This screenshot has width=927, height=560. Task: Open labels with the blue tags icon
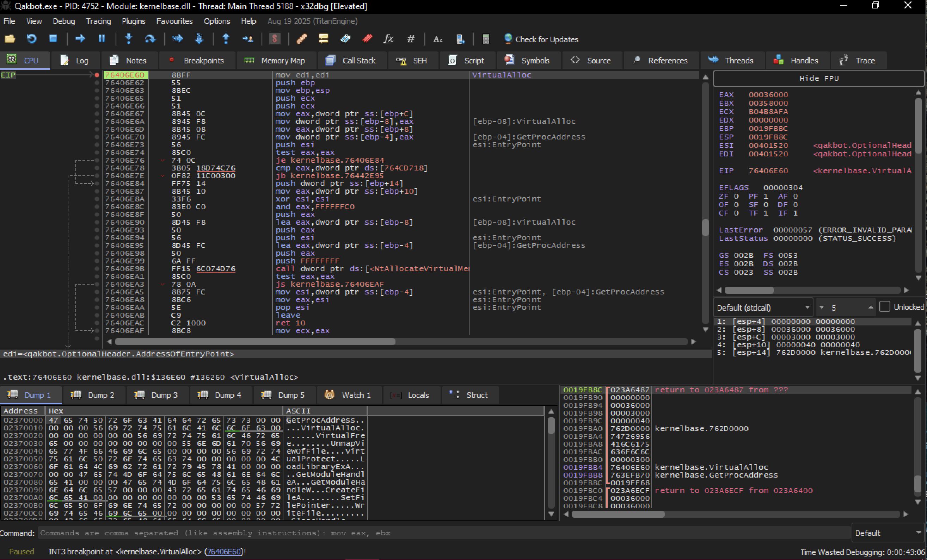(x=345, y=39)
